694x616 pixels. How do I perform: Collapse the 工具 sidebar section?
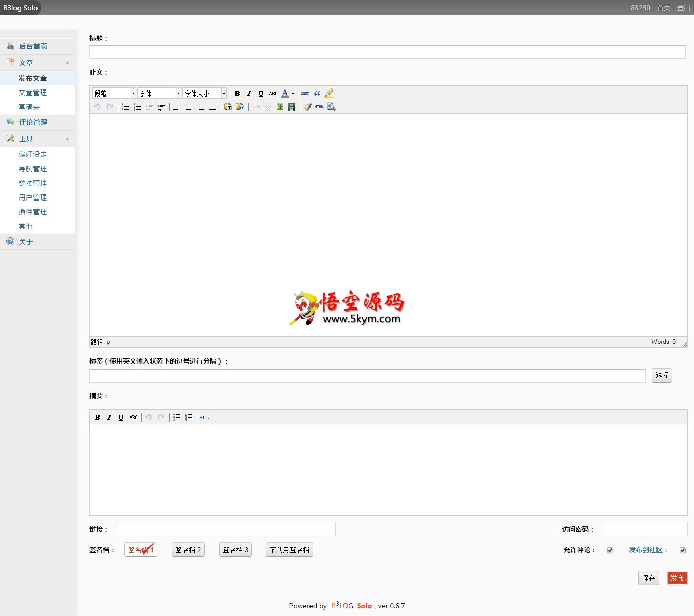coord(67,139)
